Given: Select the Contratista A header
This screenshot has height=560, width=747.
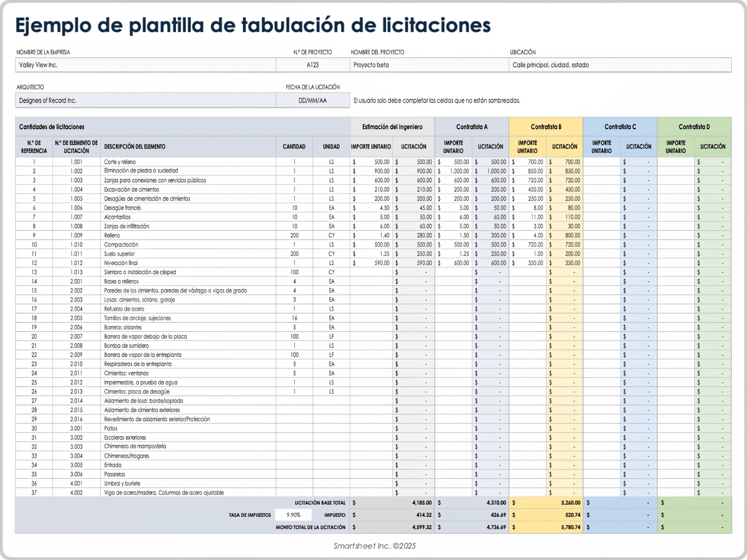Looking at the screenshot, I should coord(472,127).
